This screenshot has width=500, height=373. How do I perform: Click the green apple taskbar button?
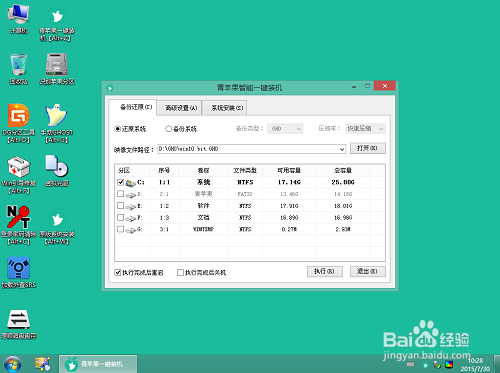pyautogui.click(x=98, y=364)
